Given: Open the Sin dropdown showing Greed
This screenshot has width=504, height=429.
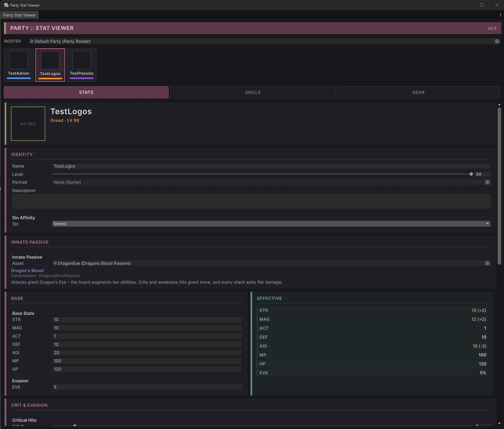Looking at the screenshot, I should (x=271, y=224).
